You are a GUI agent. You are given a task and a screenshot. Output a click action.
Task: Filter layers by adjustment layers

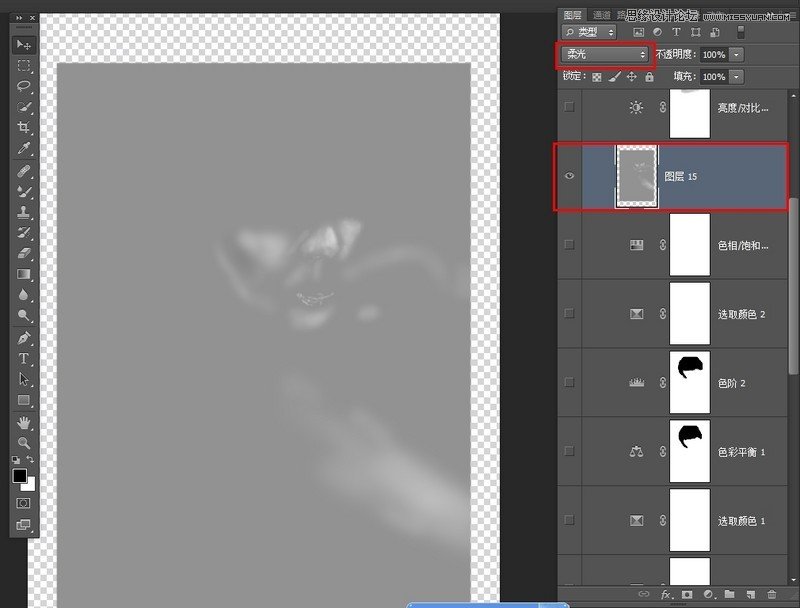(x=658, y=32)
